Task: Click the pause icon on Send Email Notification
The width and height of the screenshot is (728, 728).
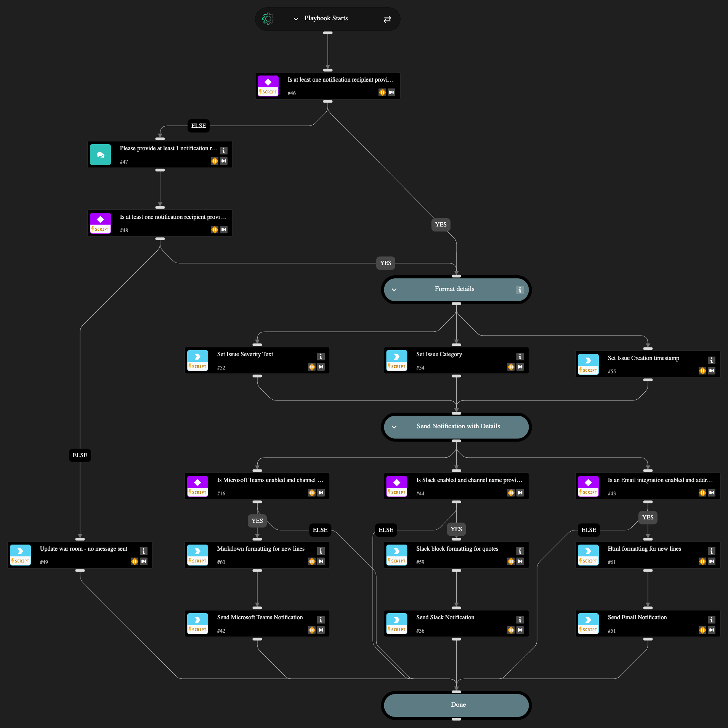Action: 702,630
